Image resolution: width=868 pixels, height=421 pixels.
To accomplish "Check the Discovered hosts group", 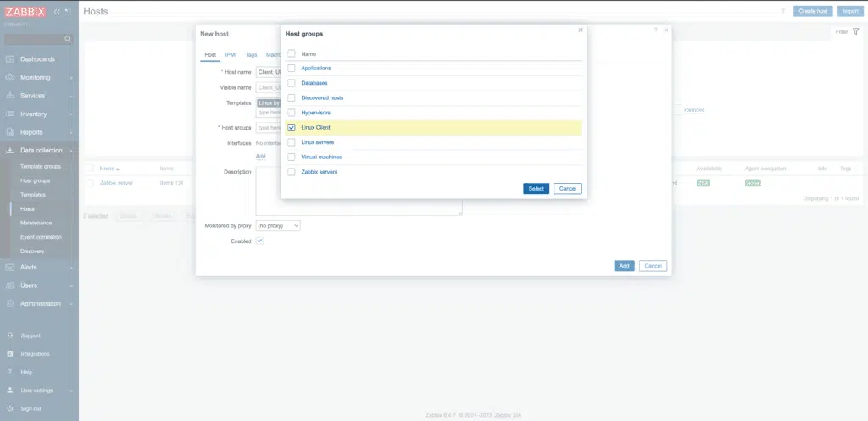I will (292, 98).
